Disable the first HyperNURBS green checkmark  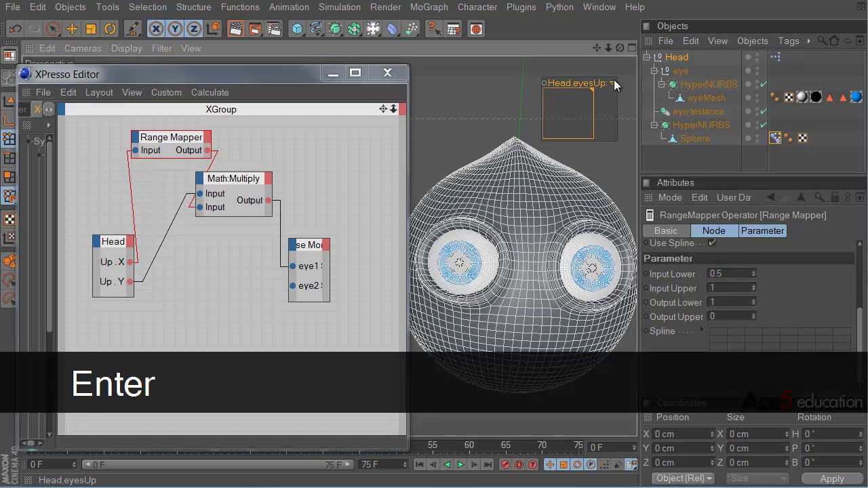point(764,84)
